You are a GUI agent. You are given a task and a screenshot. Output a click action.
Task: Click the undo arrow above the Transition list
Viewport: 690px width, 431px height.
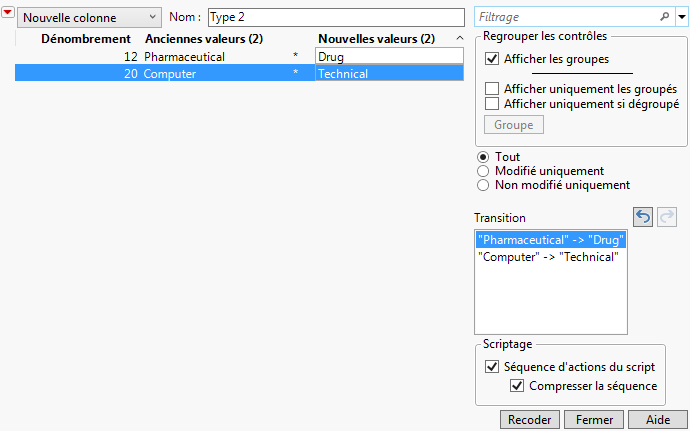coord(644,217)
